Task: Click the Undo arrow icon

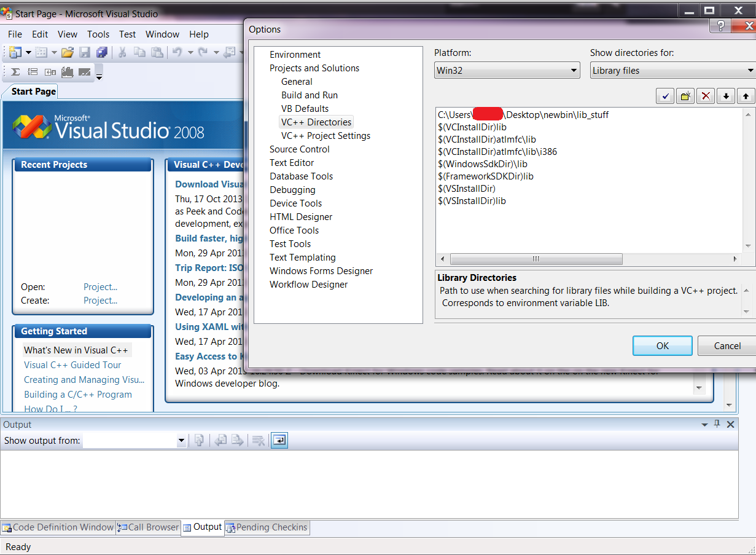Action: (x=177, y=53)
